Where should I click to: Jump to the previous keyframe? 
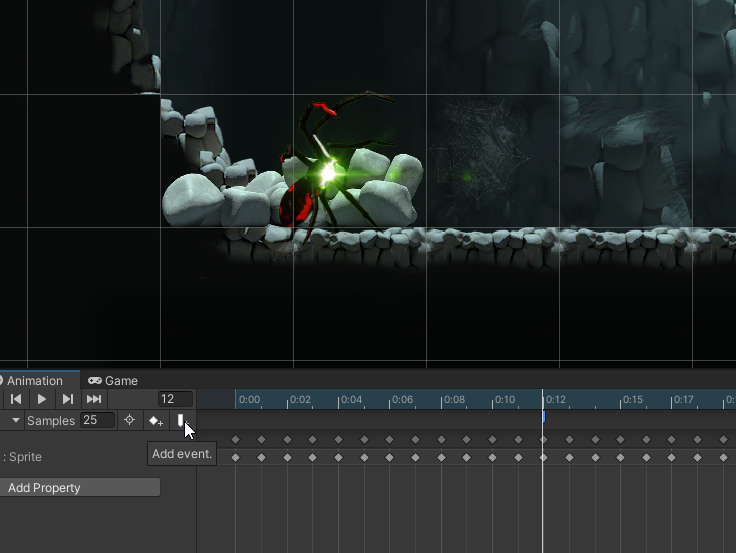click(16, 399)
